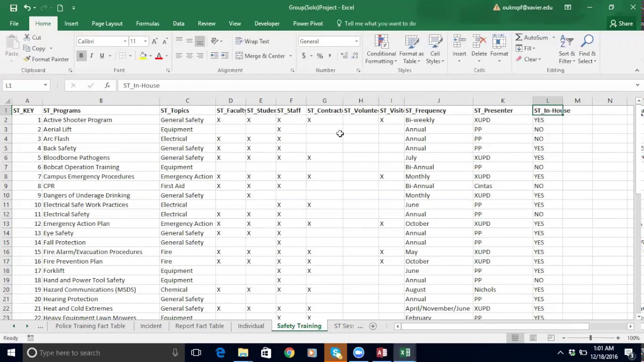
Task: Open the Format cells menu
Action: [499, 49]
